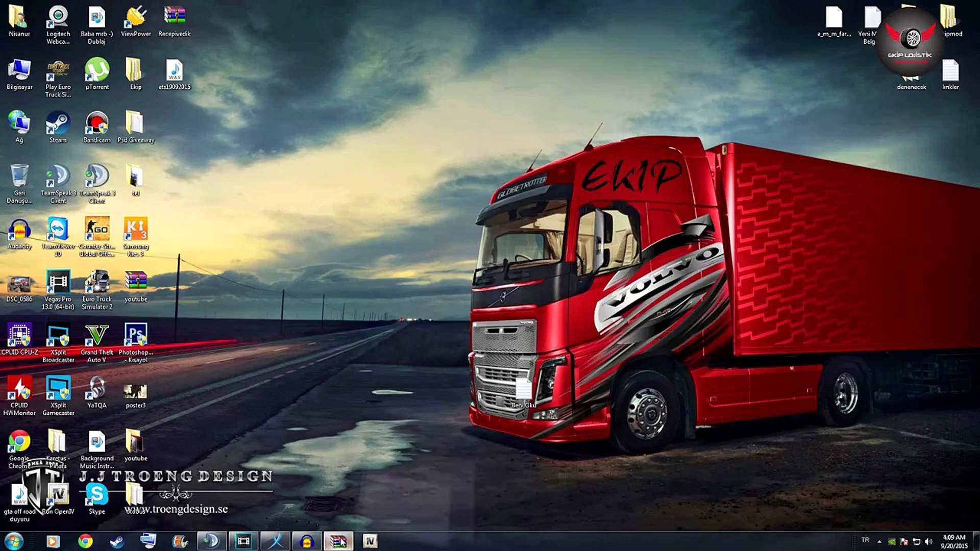The height and width of the screenshot is (551, 980).
Task: Select the Euro Truck Simulator 2 icon
Action: (96, 290)
